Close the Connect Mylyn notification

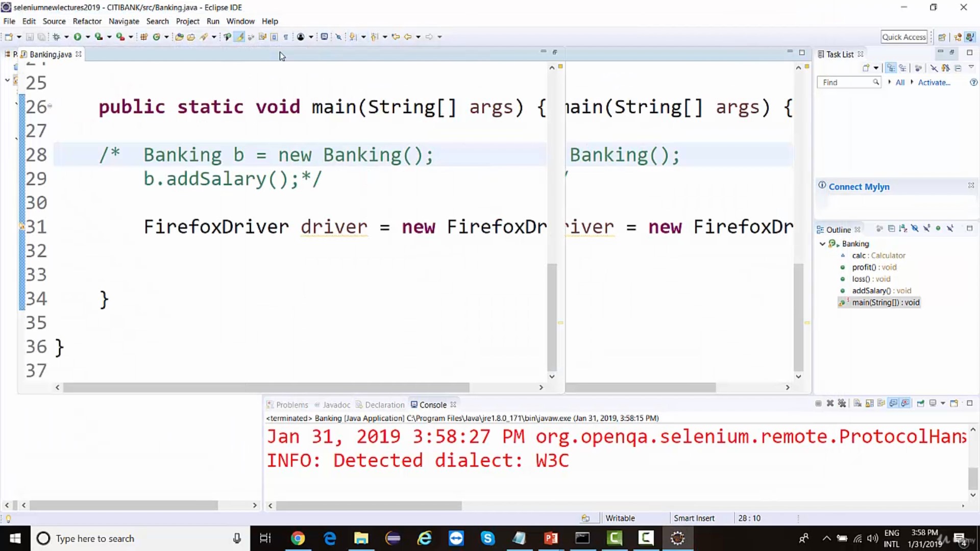(x=971, y=185)
